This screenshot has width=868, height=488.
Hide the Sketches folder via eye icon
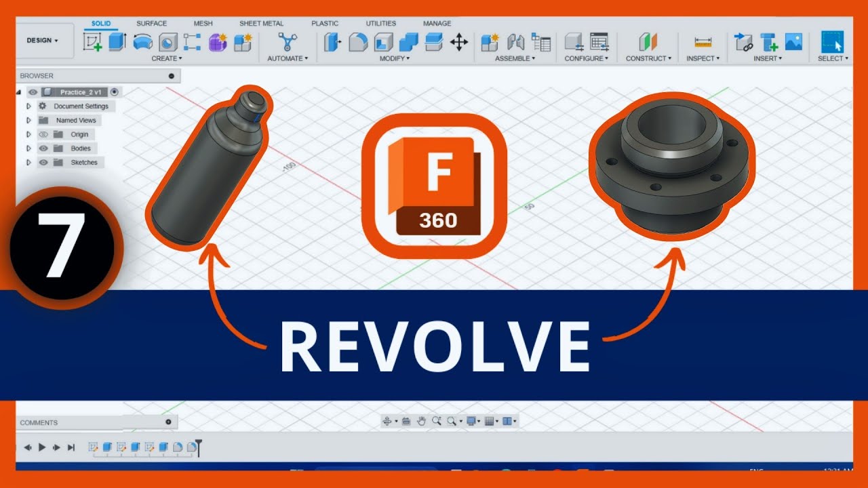click(x=43, y=163)
